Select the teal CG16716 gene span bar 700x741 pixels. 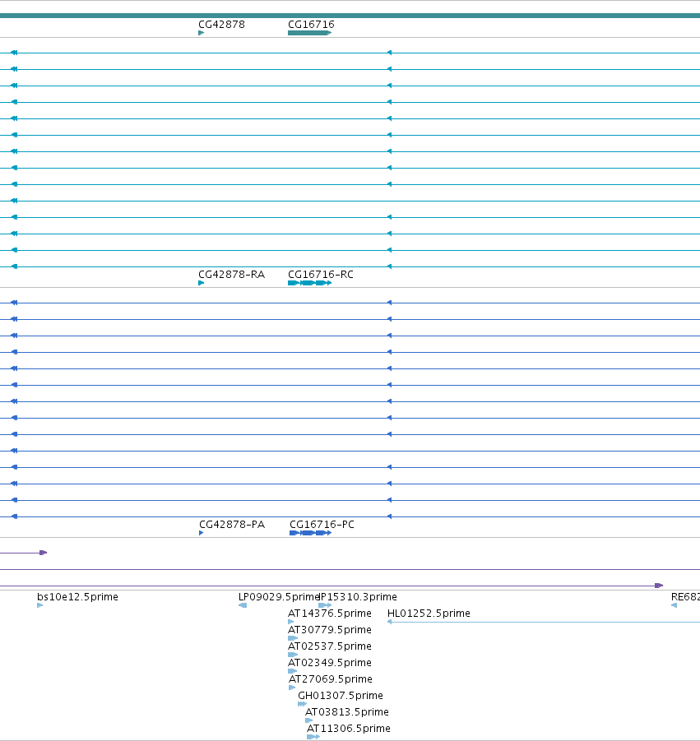point(309,33)
